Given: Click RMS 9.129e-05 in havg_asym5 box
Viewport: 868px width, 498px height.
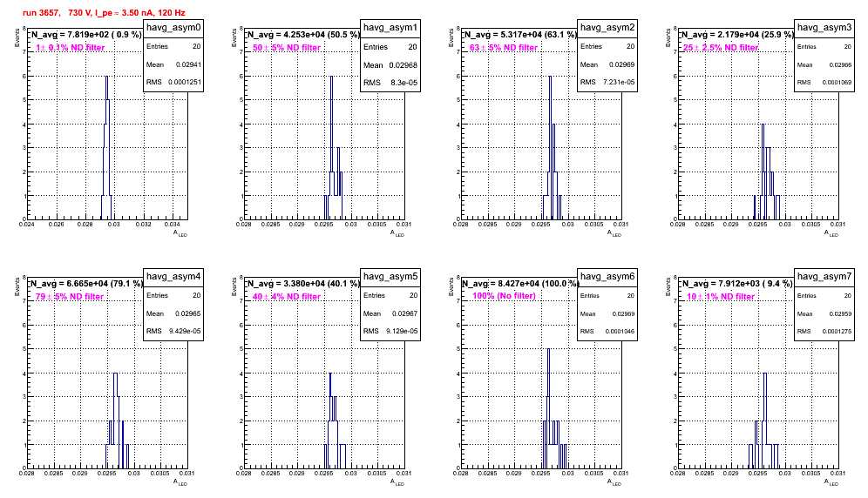Looking at the screenshot, I should coord(390,332).
